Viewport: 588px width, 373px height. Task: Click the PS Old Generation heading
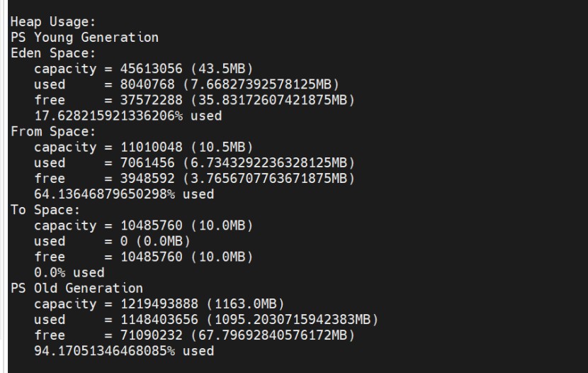pos(77,289)
